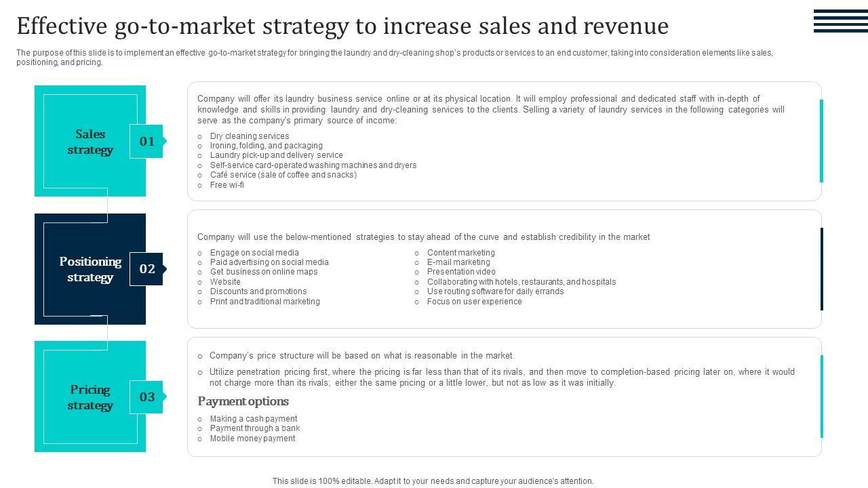
Task: Select the 'Content marketing' bullet
Action: click(x=460, y=253)
